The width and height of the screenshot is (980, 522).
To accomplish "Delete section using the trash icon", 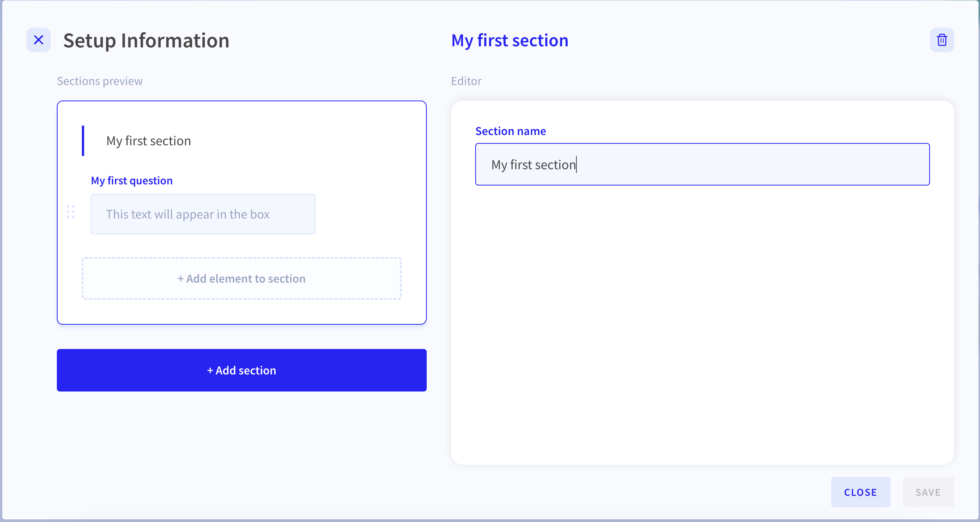I will tap(942, 40).
